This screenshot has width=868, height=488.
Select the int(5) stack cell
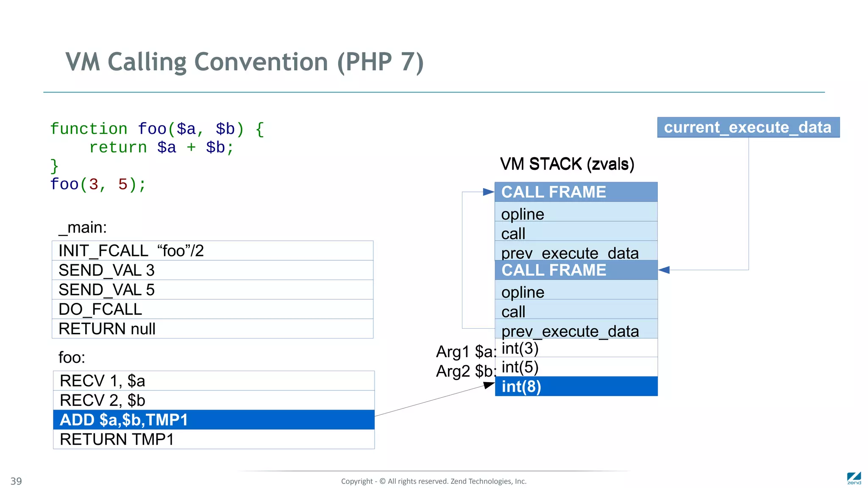click(576, 367)
